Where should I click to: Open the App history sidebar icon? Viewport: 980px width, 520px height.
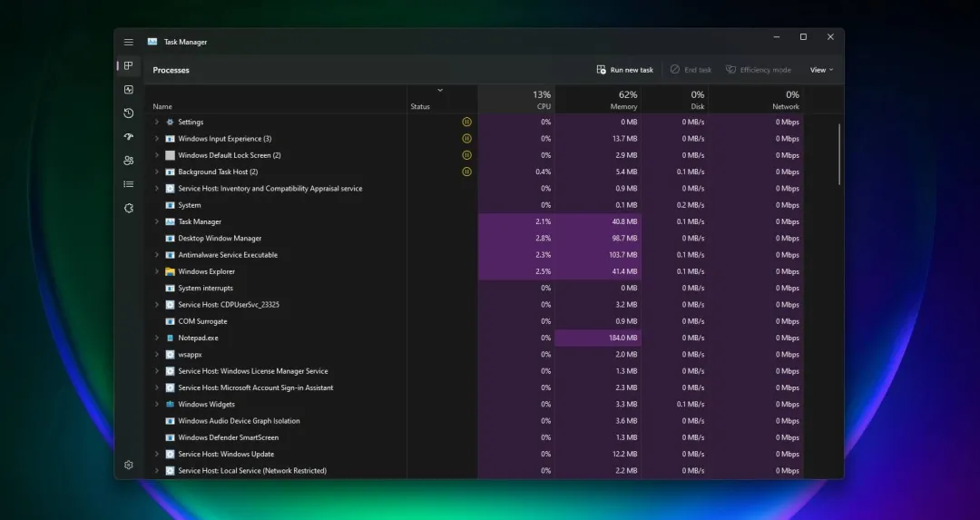(x=128, y=113)
